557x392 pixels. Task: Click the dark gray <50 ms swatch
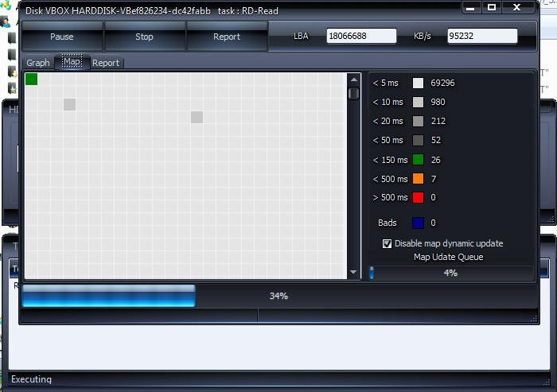coord(418,141)
